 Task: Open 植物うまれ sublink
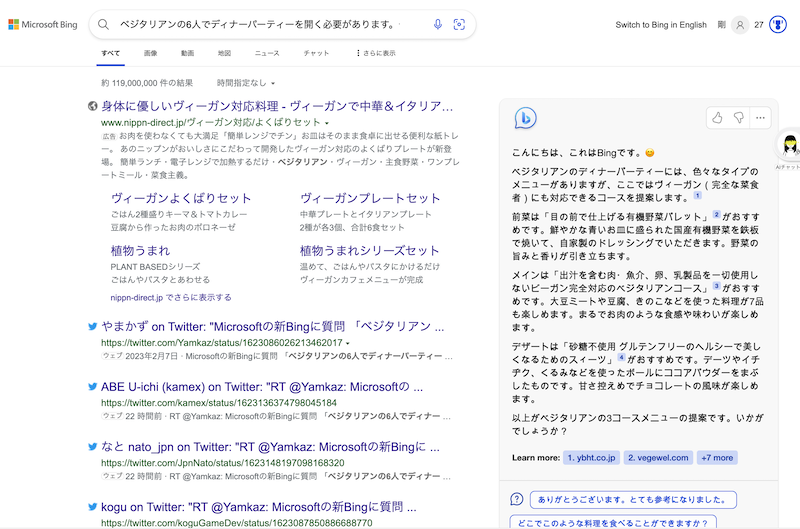tap(140, 250)
